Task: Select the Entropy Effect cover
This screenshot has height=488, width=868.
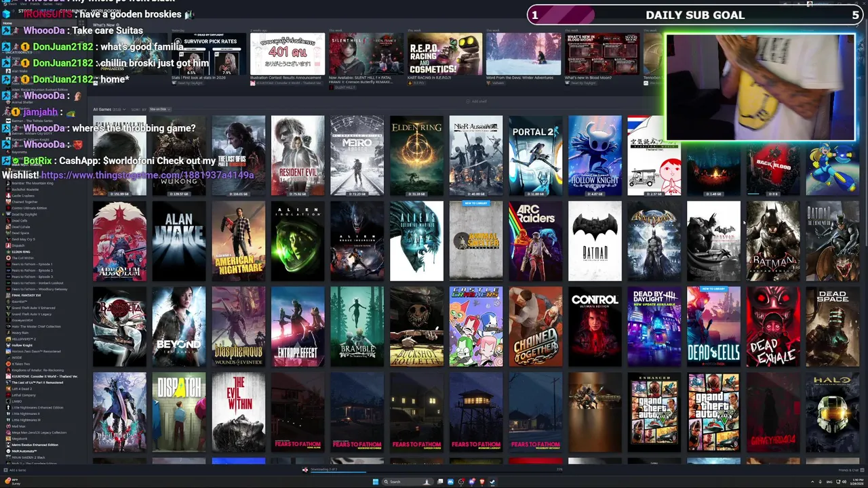Action: pyautogui.click(x=298, y=327)
